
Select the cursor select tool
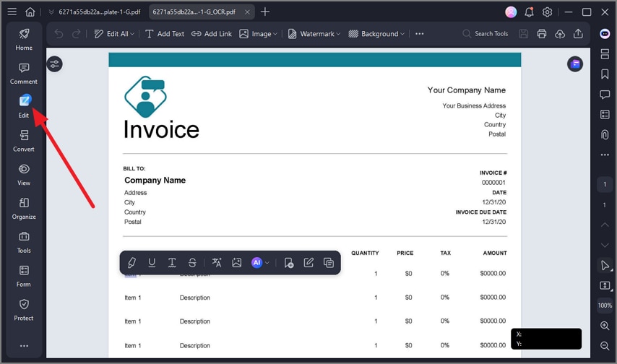tap(605, 265)
